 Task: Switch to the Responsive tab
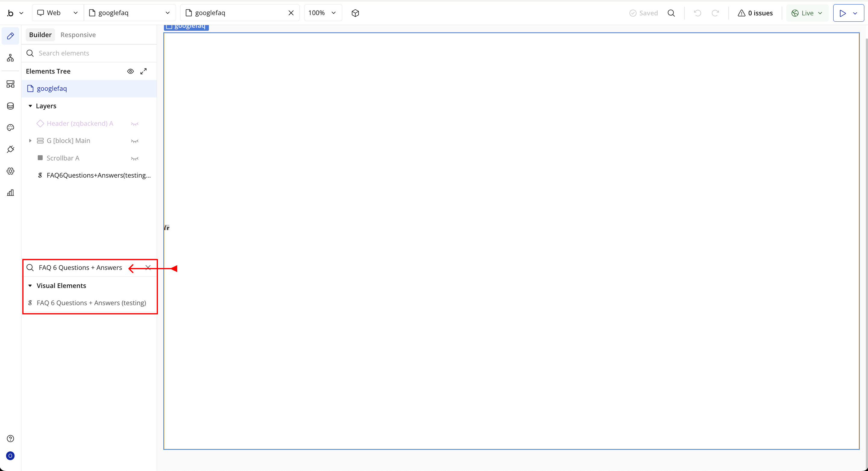coord(78,35)
